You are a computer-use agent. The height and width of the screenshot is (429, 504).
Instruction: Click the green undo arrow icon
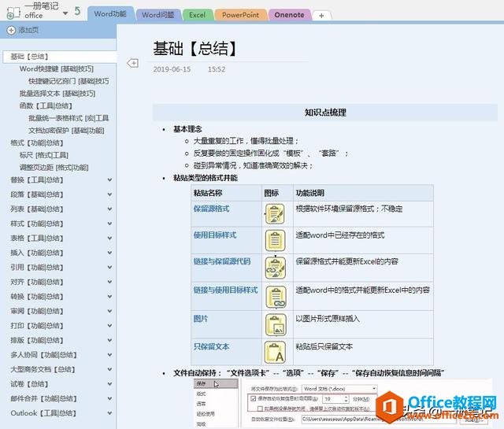pyautogui.click(x=77, y=11)
